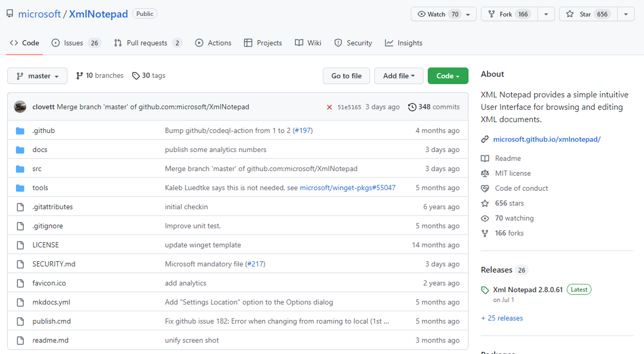Open the readme.md file

coord(50,340)
